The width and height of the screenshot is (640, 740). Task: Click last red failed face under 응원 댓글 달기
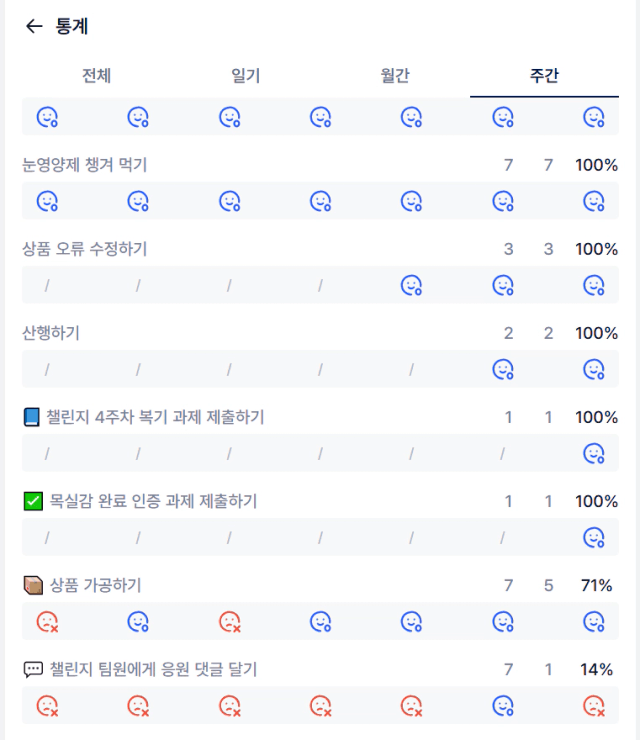pos(594,706)
